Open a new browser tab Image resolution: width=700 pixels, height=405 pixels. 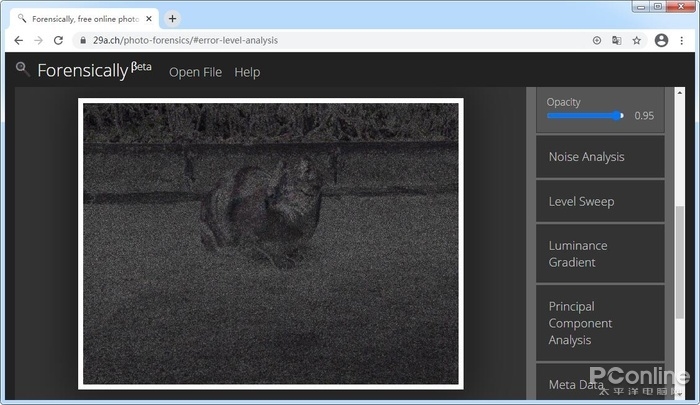coord(172,18)
